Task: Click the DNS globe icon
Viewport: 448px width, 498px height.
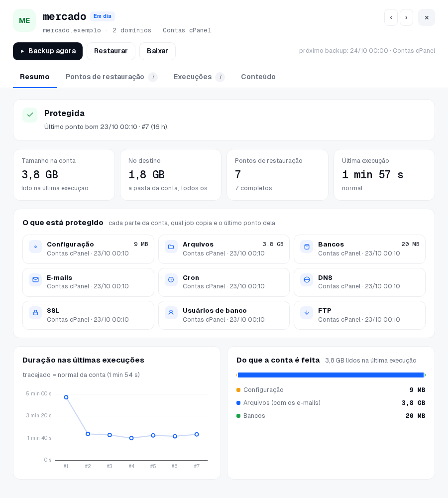Action: (307, 280)
